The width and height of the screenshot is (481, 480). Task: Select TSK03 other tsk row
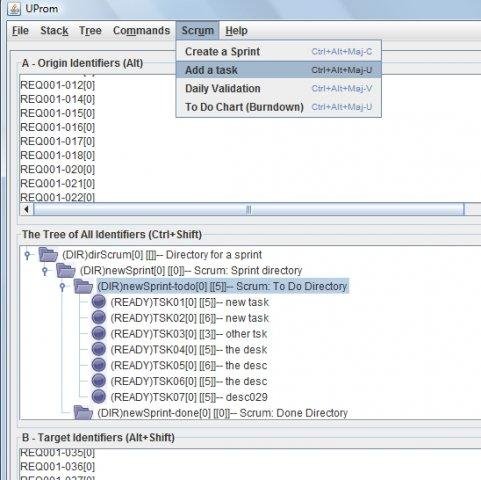pos(189,334)
